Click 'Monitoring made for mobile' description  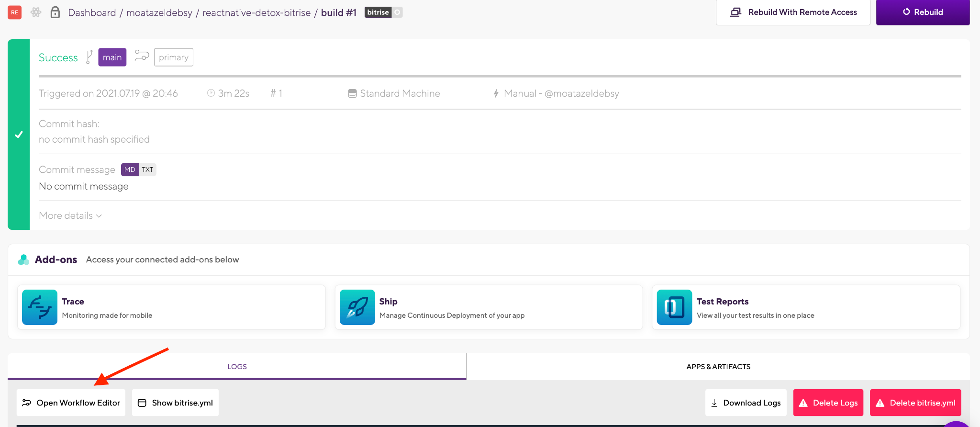coord(107,315)
